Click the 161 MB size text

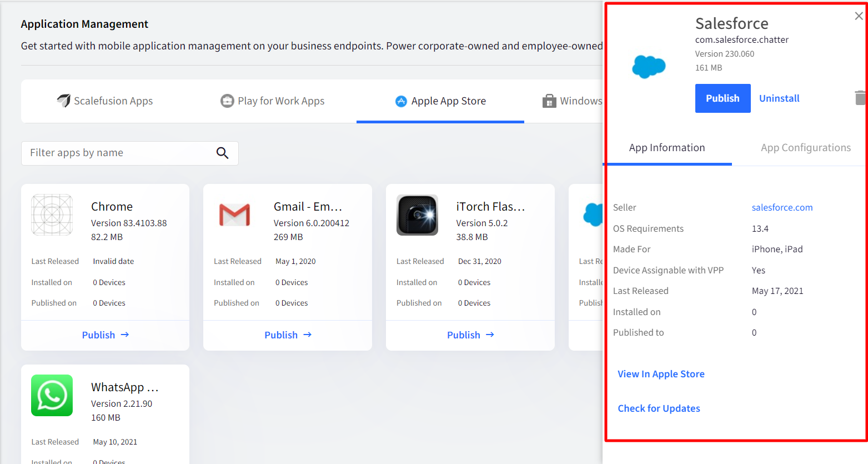coord(708,68)
